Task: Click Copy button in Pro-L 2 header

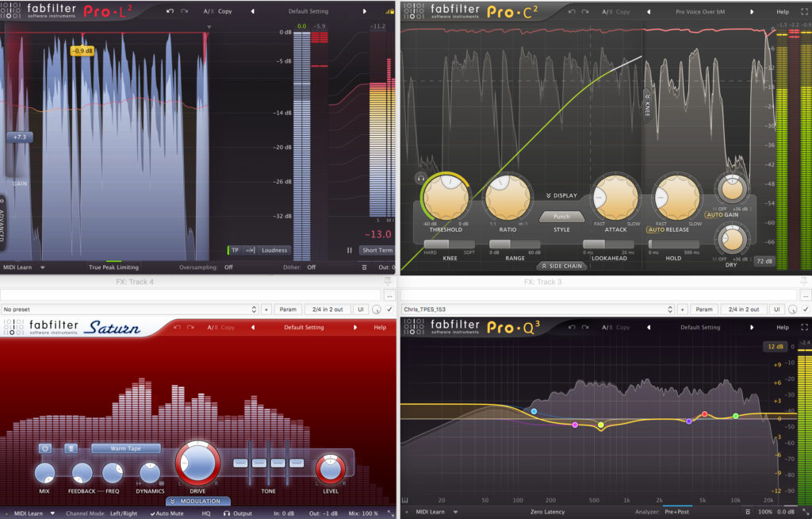Action: [x=224, y=11]
